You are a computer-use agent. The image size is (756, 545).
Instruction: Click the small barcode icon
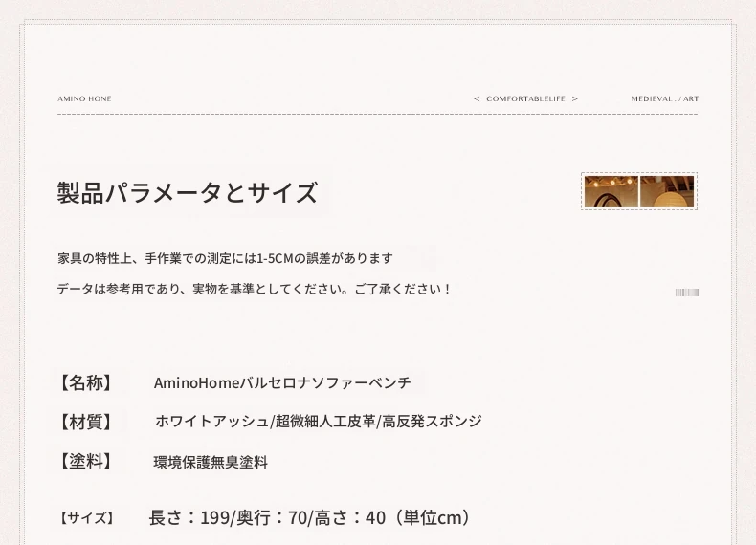pos(686,293)
